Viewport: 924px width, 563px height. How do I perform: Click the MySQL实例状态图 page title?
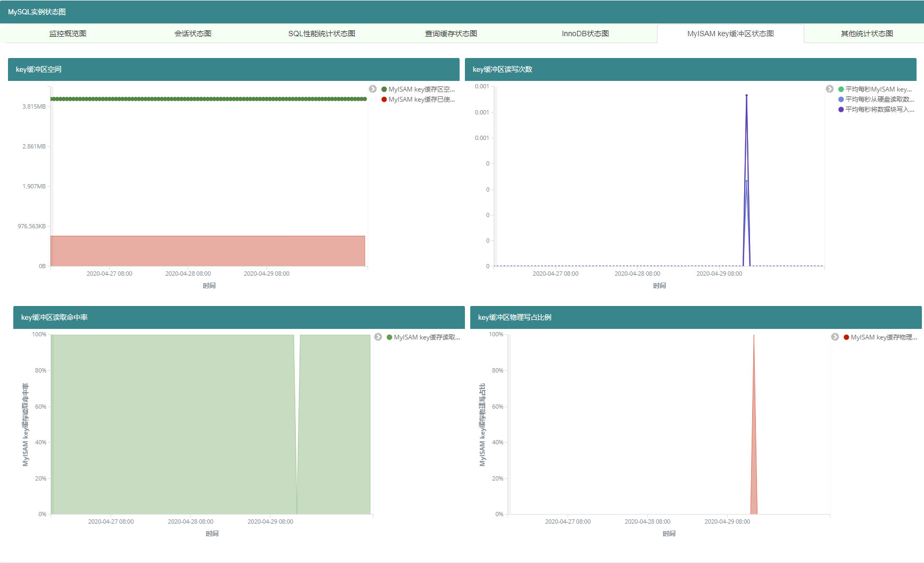(x=37, y=12)
